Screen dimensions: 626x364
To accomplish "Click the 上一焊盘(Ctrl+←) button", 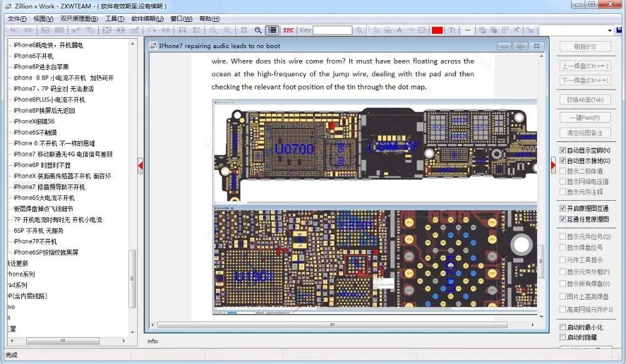I will pyautogui.click(x=585, y=66).
